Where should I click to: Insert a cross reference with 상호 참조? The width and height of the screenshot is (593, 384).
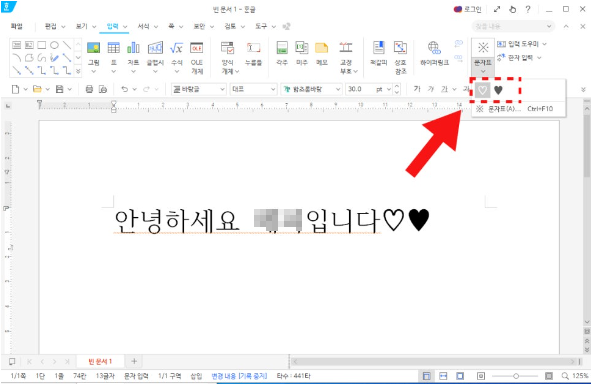click(400, 48)
